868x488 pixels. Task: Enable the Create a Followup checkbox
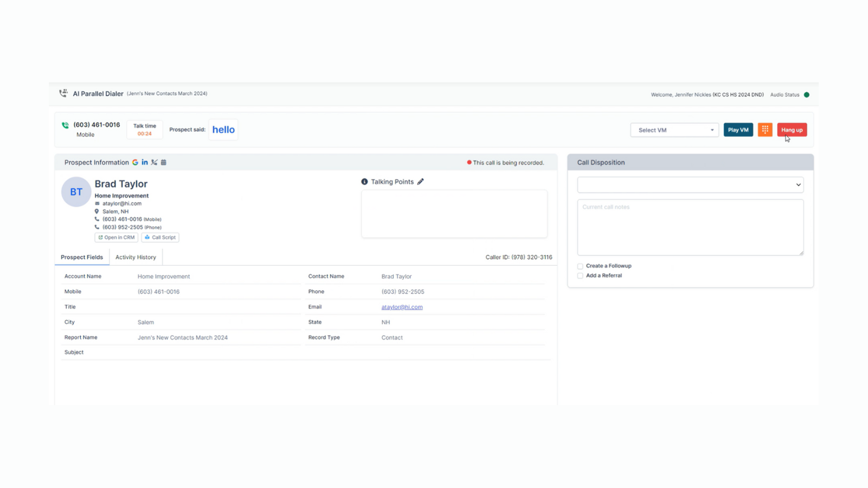click(x=580, y=266)
